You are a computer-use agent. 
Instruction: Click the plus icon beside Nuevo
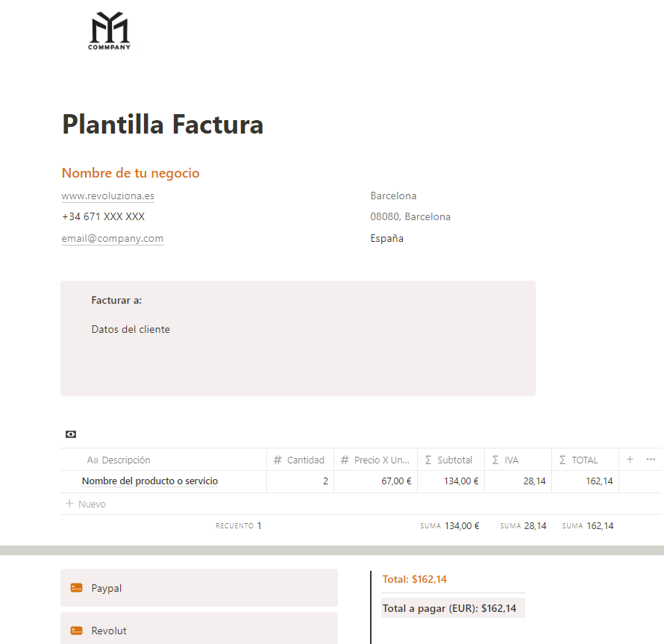70,504
